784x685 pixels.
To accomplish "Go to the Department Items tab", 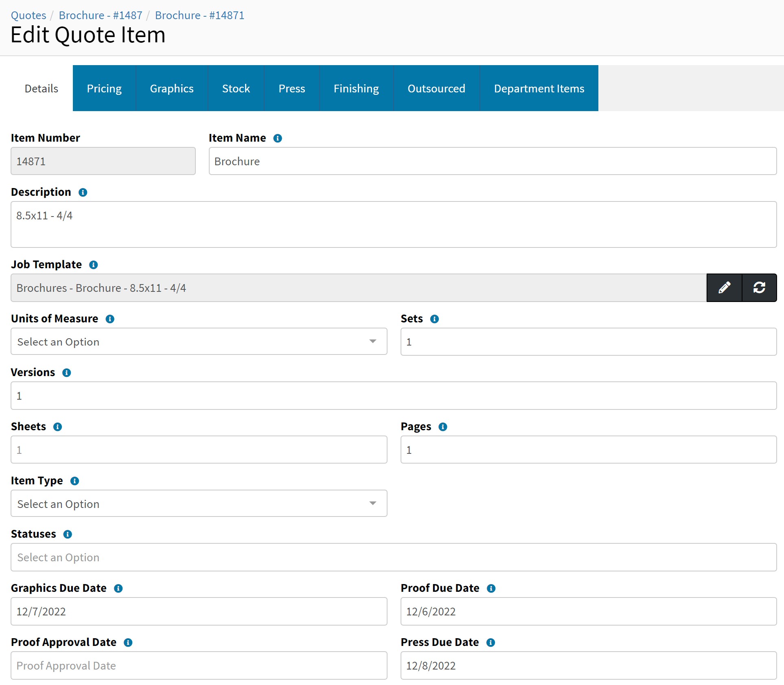I will (x=539, y=88).
